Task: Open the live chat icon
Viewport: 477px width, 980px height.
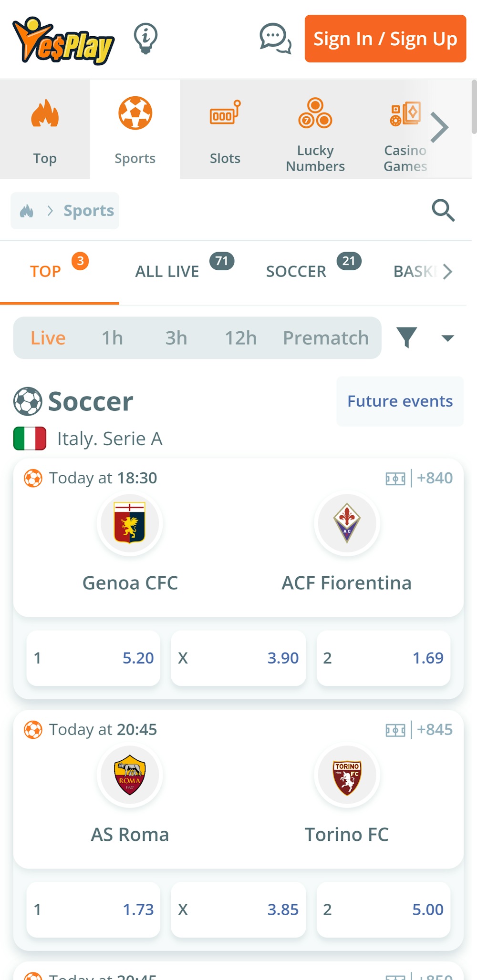Action: (275, 38)
